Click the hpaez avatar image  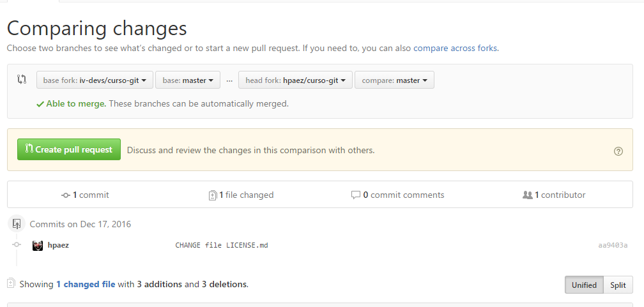pos(38,246)
